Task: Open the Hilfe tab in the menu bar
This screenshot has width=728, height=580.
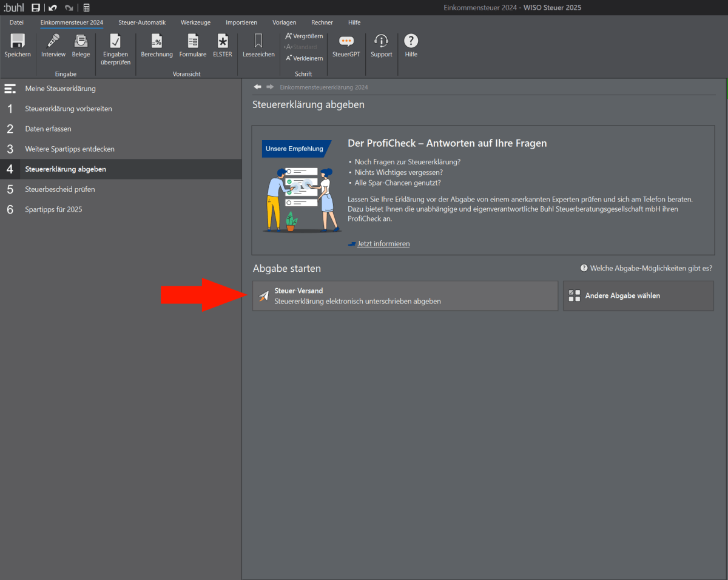Action: coord(354,22)
